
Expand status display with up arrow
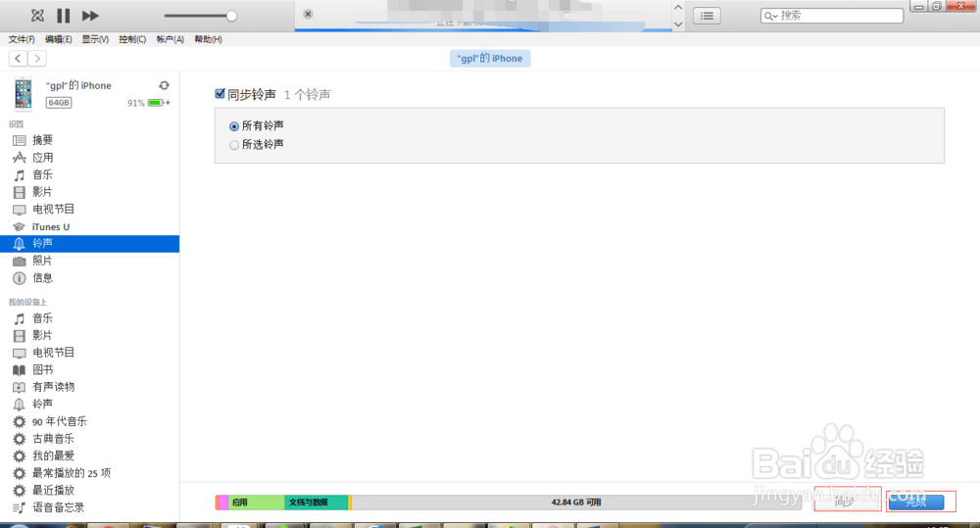678,8
